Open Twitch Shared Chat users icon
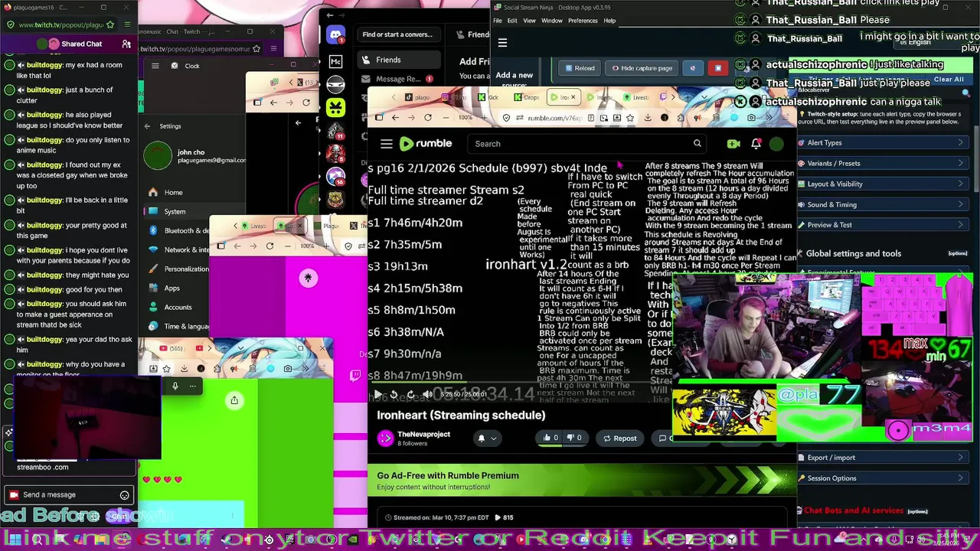The height and width of the screenshot is (551, 980). coord(126,44)
